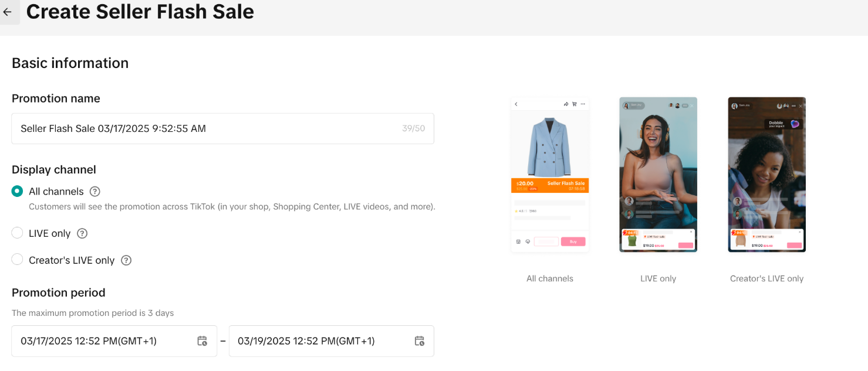Click the cart icon in All channels preview
Viewport: 868px width, 371px height.
pyautogui.click(x=575, y=104)
